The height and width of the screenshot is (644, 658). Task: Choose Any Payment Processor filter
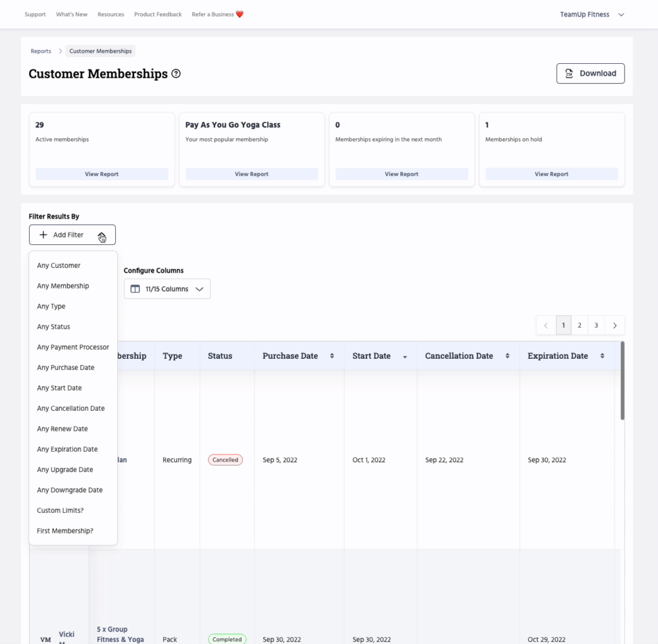pos(73,347)
